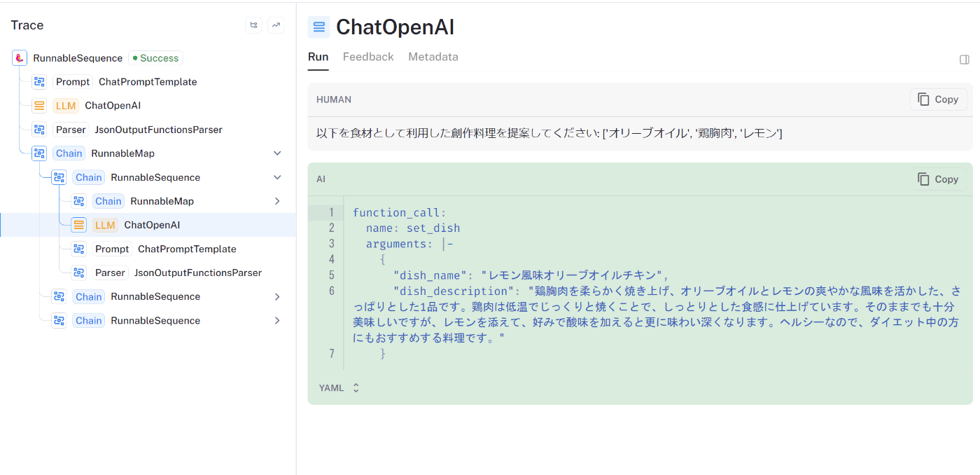Screen dimensions: 980x475
Task: Select top Prompt ChatPromptTemplate row
Action: click(148, 82)
